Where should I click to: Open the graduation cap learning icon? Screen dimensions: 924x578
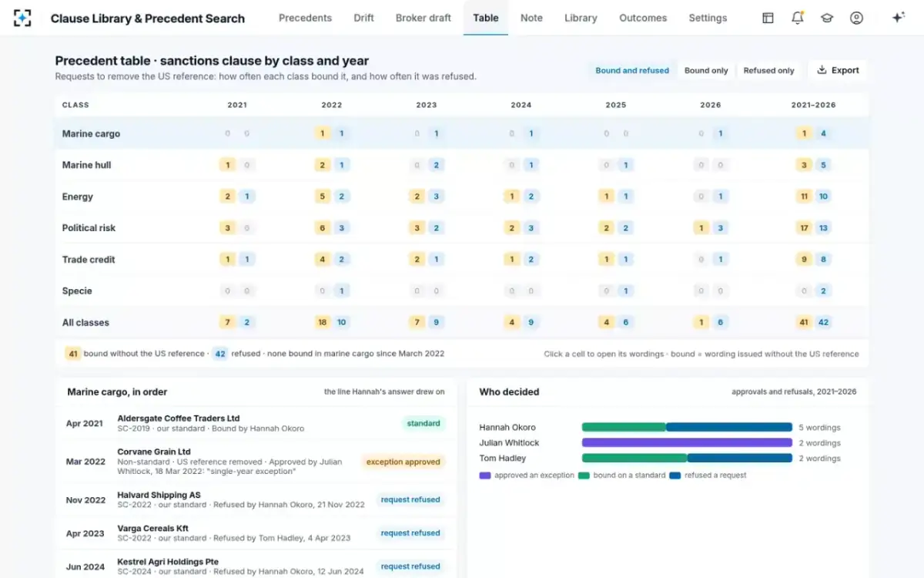[827, 18]
